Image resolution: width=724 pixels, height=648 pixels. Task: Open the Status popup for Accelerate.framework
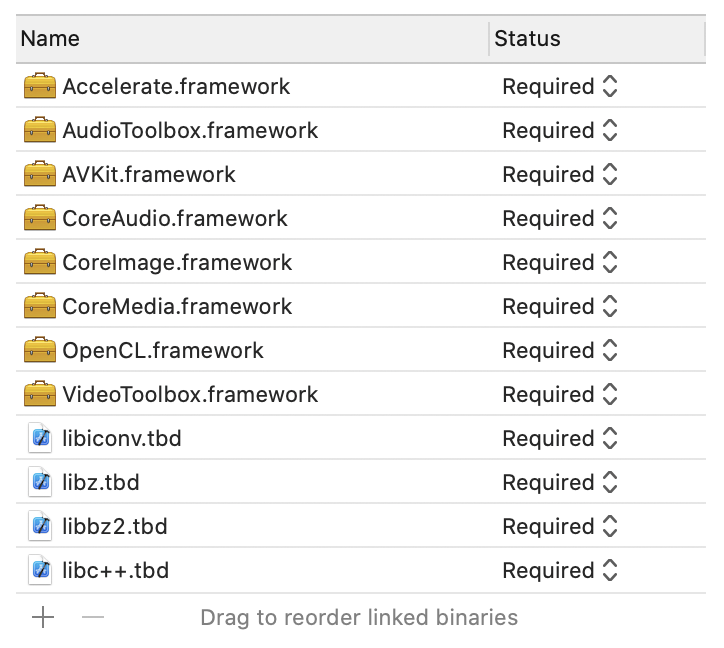click(x=560, y=87)
